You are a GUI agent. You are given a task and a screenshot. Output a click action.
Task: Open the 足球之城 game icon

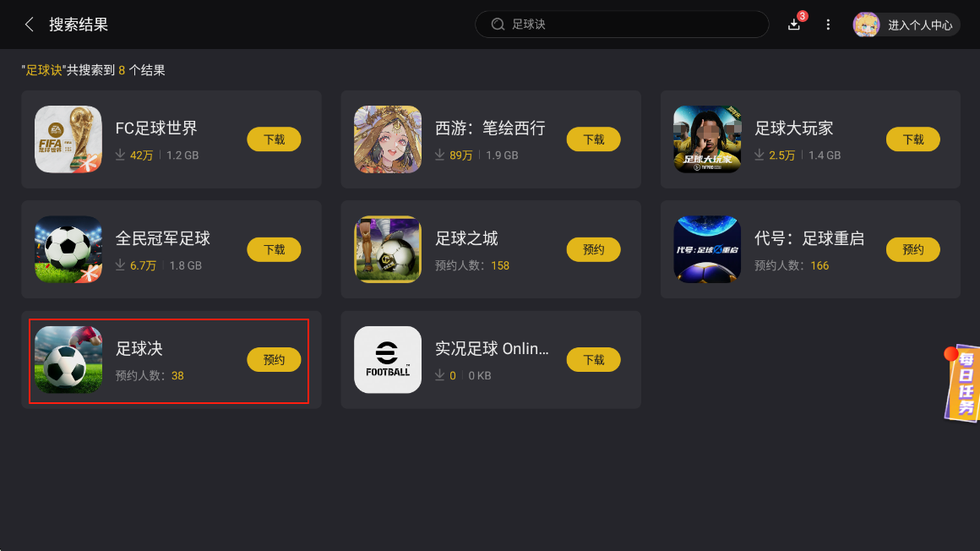[x=388, y=249]
